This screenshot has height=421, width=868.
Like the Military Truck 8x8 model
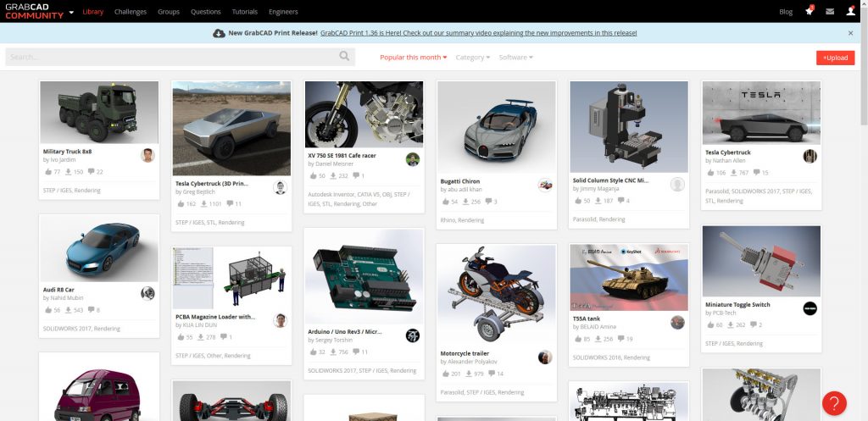click(48, 171)
